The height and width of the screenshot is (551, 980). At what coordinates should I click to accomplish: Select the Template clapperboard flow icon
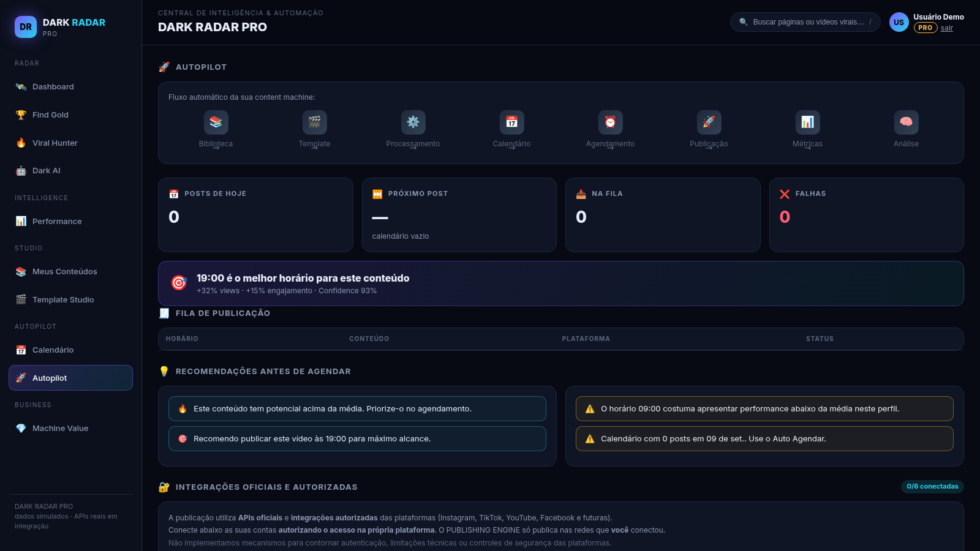point(315,122)
